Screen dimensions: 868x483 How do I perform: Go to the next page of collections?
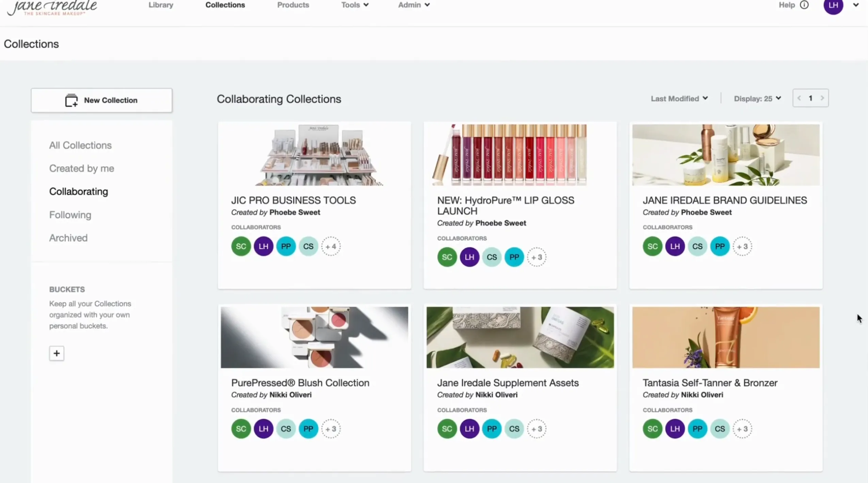pyautogui.click(x=822, y=98)
